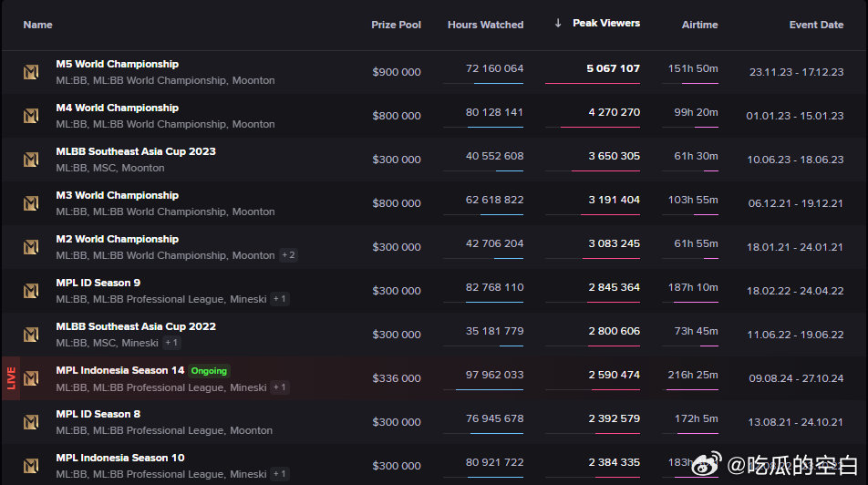Open the M5 World Championship event
Viewport: 868px width, 485px height.
pyautogui.click(x=118, y=64)
